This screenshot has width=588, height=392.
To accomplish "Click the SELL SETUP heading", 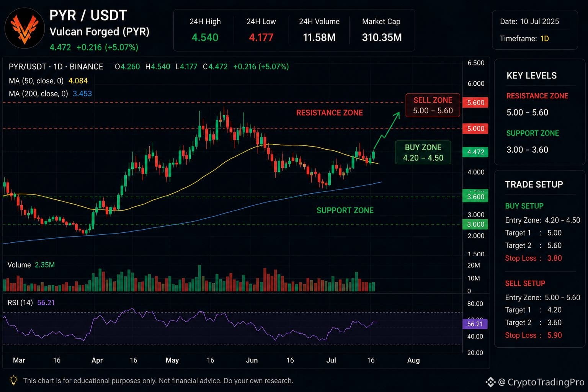I will coord(525,283).
